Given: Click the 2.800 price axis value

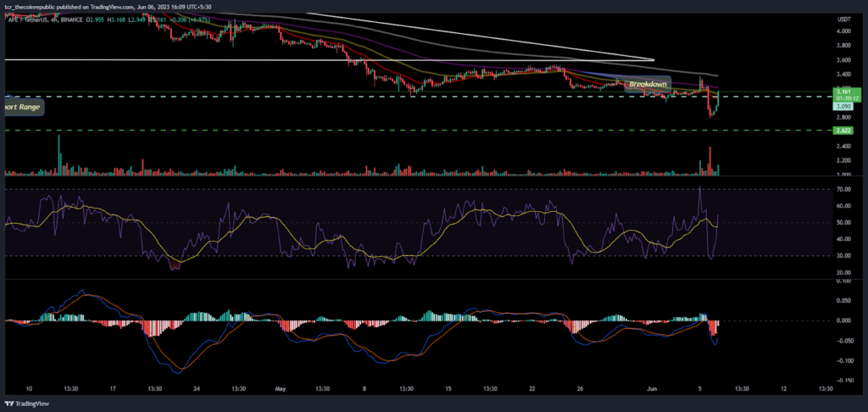Looking at the screenshot, I should coord(843,117).
